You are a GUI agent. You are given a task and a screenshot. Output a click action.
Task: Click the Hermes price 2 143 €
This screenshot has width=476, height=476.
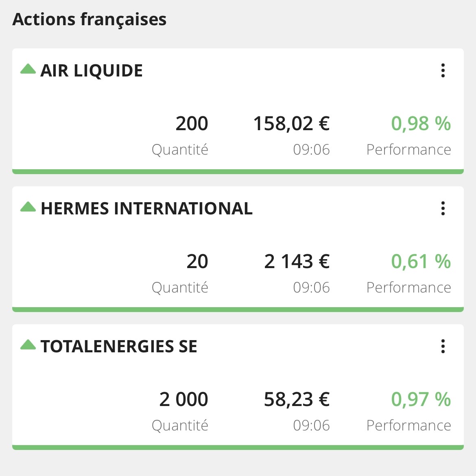pos(297,262)
